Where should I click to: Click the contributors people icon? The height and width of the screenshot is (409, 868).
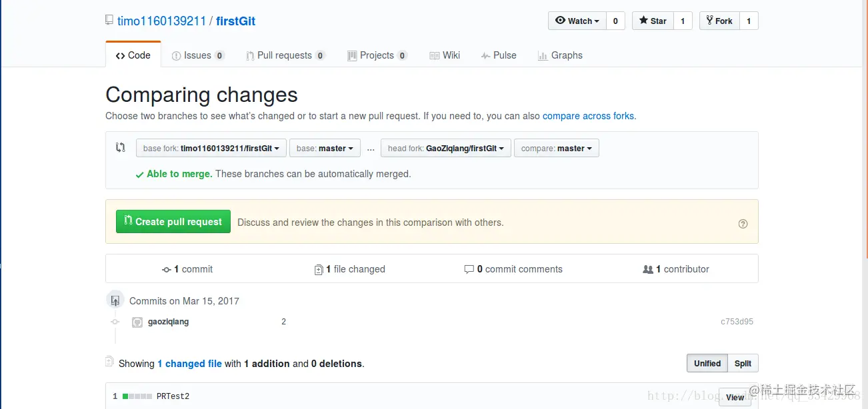[x=647, y=270]
